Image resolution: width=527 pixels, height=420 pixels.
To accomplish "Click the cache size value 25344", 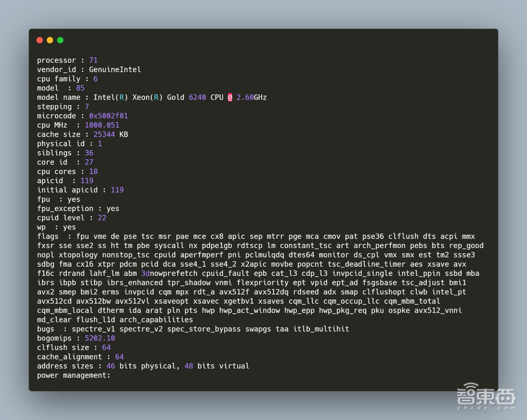I will click(x=104, y=134).
